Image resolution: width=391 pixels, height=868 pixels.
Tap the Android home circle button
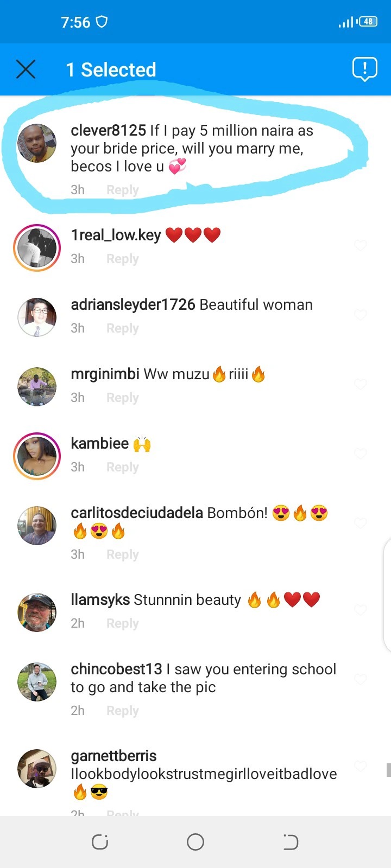[195, 842]
